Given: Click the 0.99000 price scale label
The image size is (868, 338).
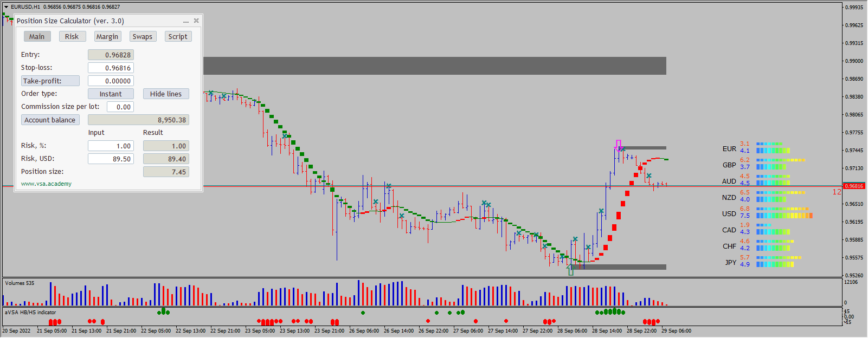Looking at the screenshot, I should (x=854, y=61).
